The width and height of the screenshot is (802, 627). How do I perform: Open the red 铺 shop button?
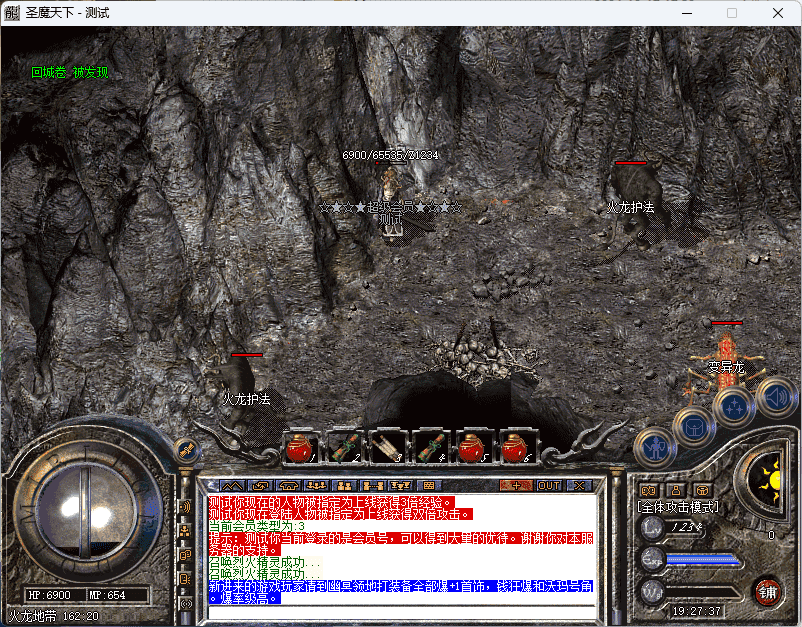click(x=768, y=591)
